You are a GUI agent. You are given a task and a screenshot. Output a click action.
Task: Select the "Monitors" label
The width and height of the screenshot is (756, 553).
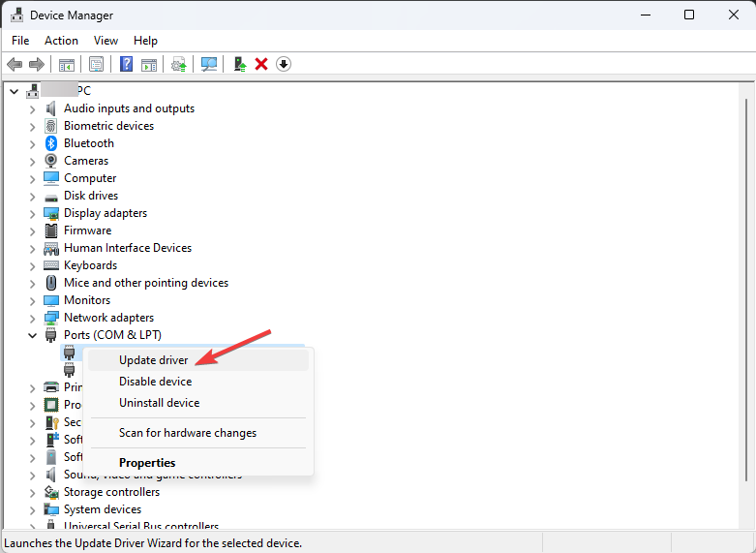click(x=87, y=300)
